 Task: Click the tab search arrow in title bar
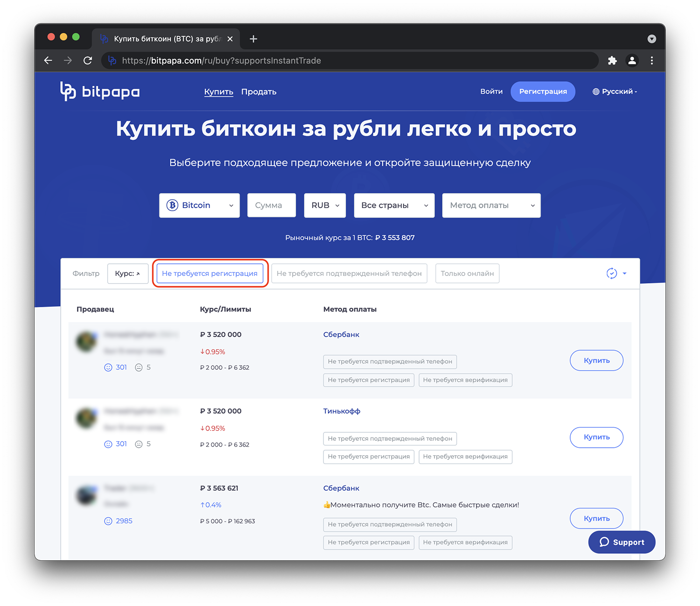(x=652, y=39)
